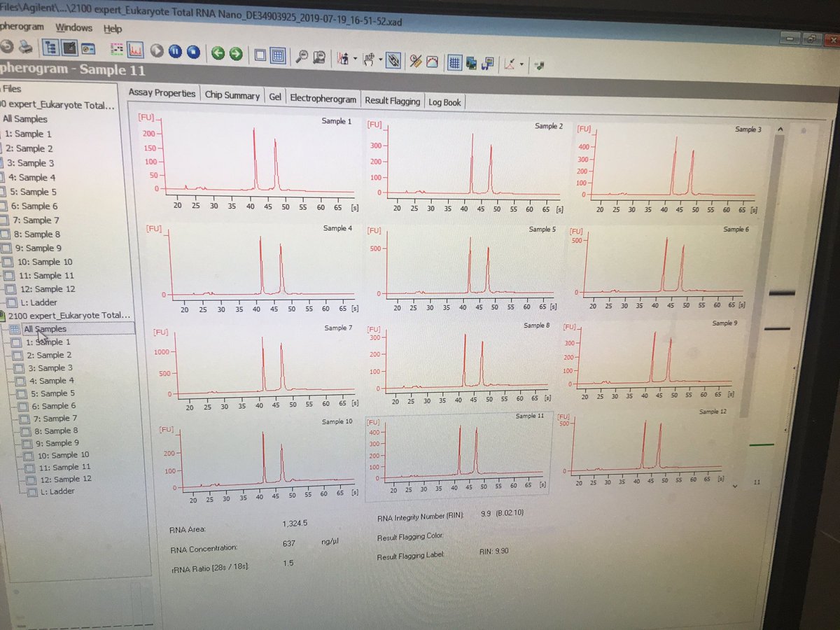Screen dimensions: 840x630
Task: Select 4: Sample 4 in lower tree
Action: pyautogui.click(x=51, y=381)
